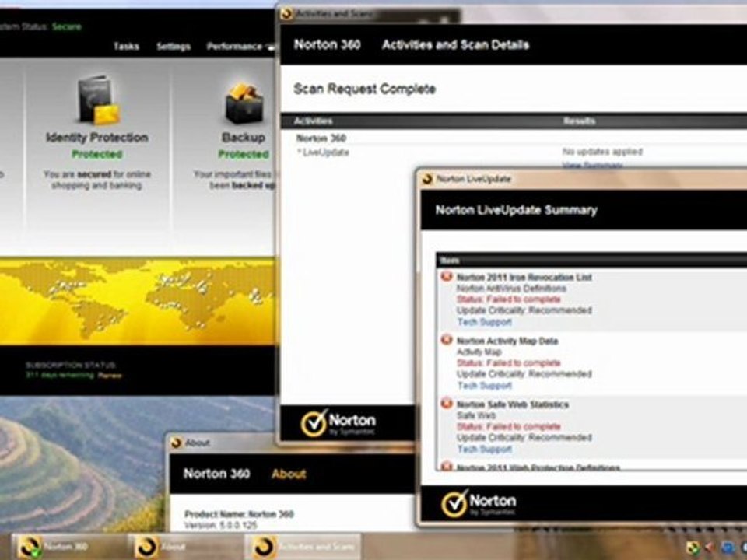Click error icon beside Norton Activity Map Data
The image size is (747, 560).
pyautogui.click(x=447, y=340)
